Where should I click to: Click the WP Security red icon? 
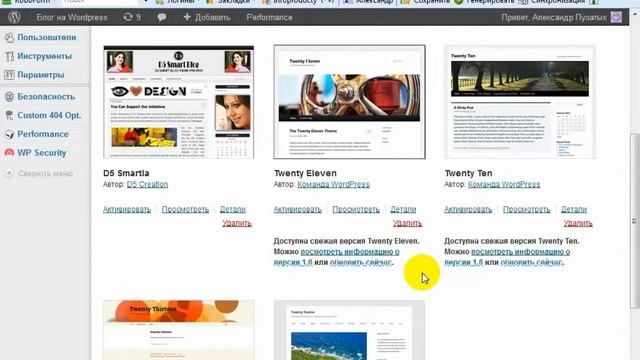pos(9,153)
